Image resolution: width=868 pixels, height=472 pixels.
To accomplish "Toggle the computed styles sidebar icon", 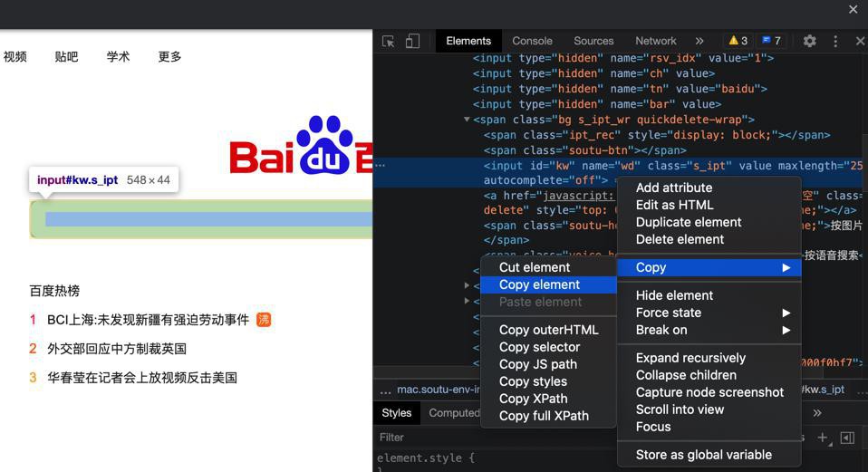I will (847, 438).
